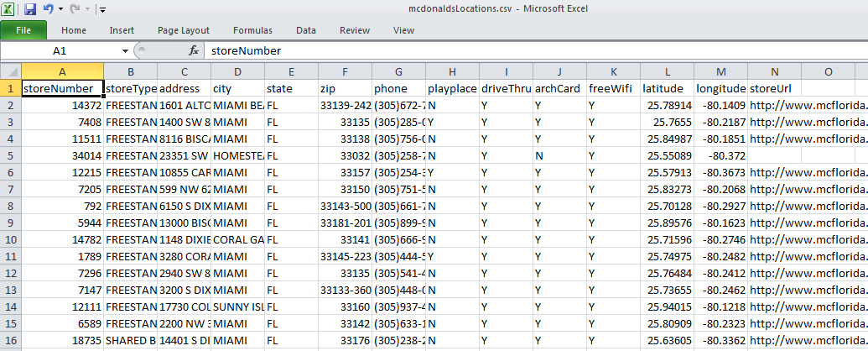This screenshot has height=351, width=868.
Task: Click store number cell 14372
Action: (x=62, y=105)
